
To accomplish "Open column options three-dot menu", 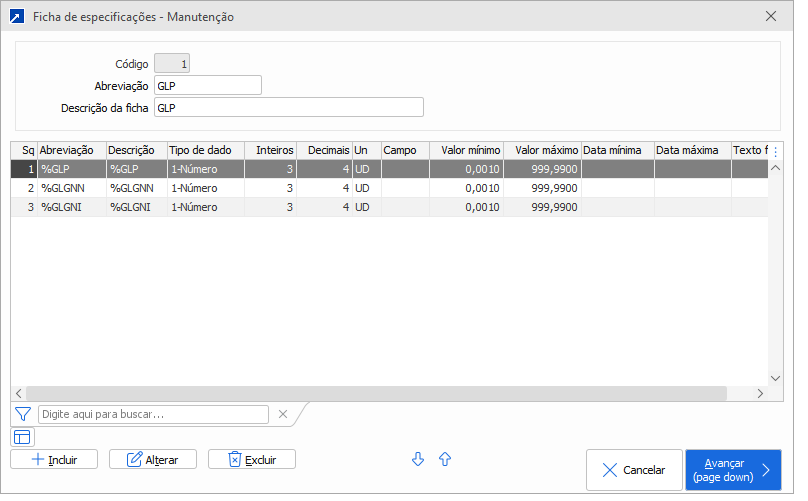I will coord(775,150).
